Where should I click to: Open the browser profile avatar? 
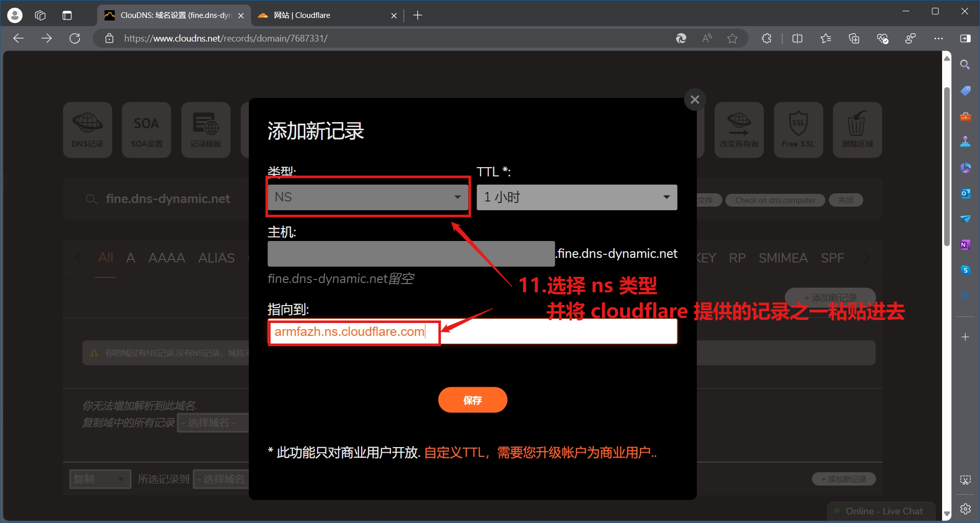point(15,15)
